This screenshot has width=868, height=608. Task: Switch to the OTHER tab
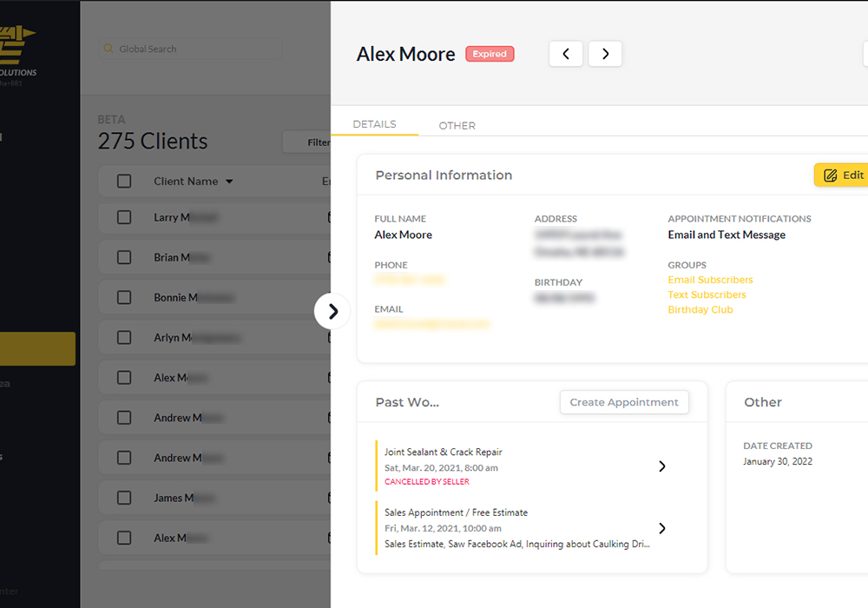tap(457, 126)
